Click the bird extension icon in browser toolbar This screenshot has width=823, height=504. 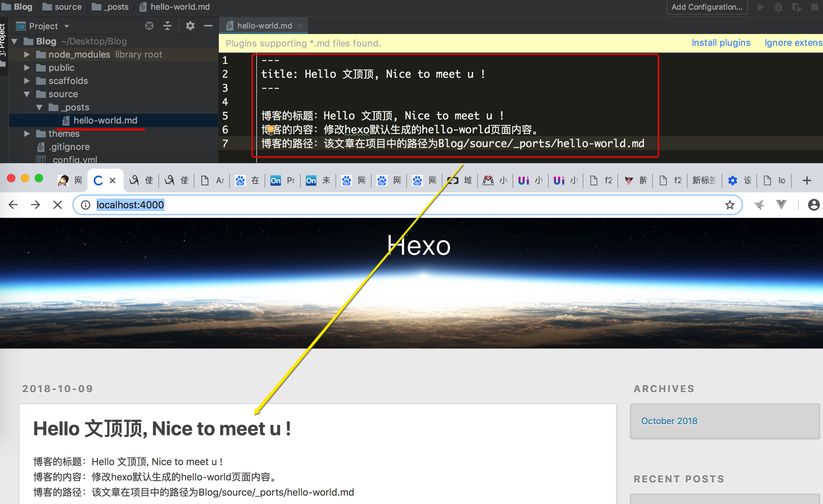[x=759, y=205]
